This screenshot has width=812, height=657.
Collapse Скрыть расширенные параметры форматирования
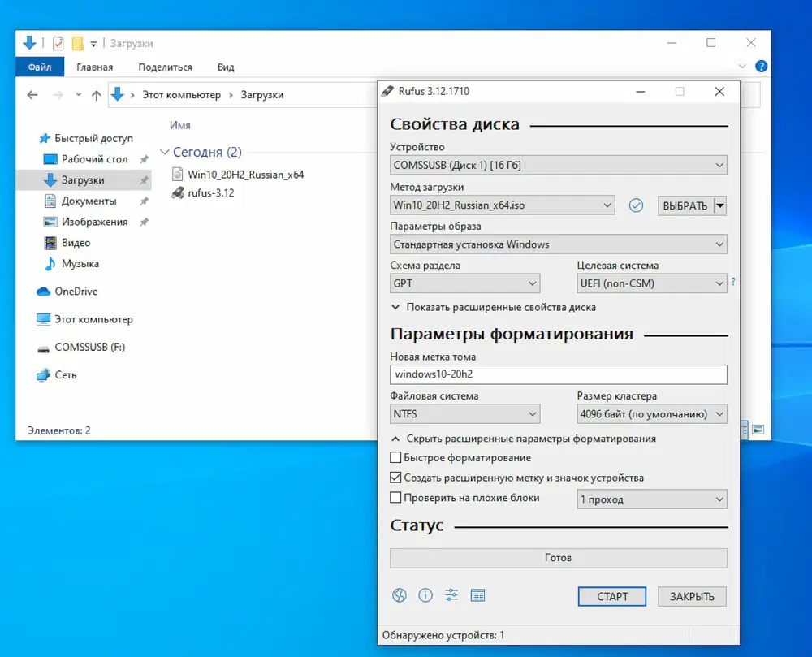pos(524,439)
